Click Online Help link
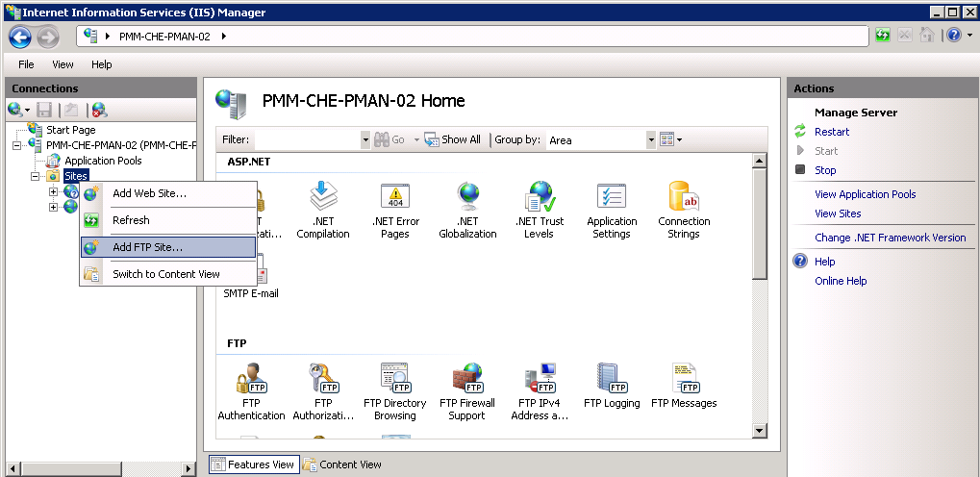The image size is (980, 477). [x=841, y=281]
